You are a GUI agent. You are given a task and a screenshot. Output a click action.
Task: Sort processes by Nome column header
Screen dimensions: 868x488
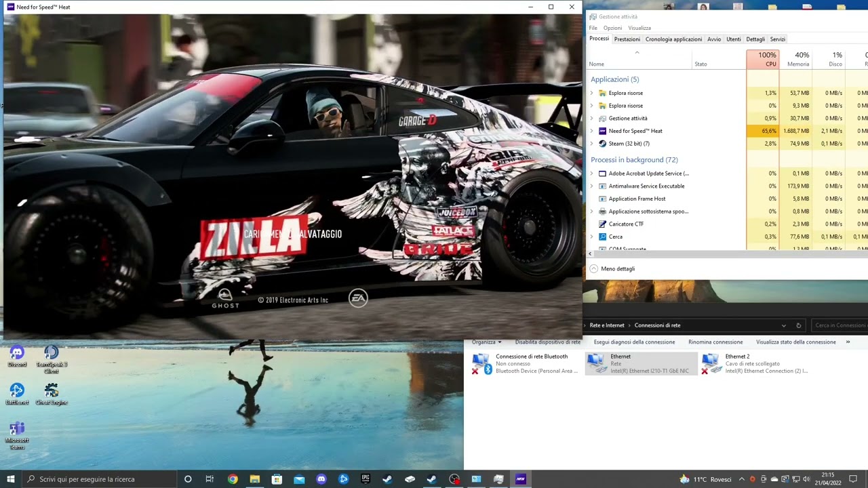tap(639, 59)
